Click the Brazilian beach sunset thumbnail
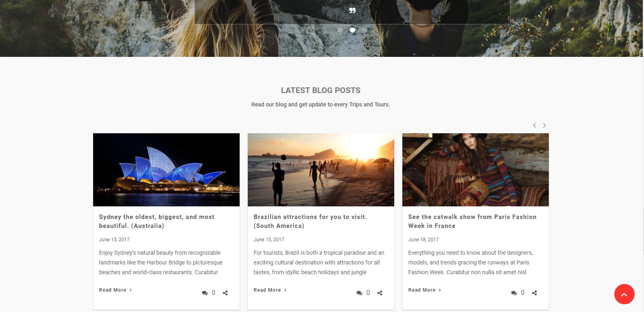The image size is (644, 312). point(321,170)
